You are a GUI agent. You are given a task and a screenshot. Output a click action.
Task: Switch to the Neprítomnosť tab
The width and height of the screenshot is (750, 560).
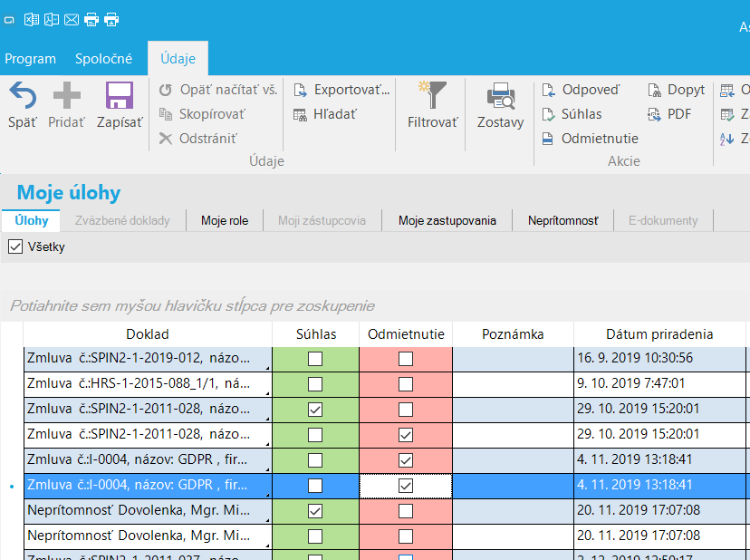click(x=563, y=221)
